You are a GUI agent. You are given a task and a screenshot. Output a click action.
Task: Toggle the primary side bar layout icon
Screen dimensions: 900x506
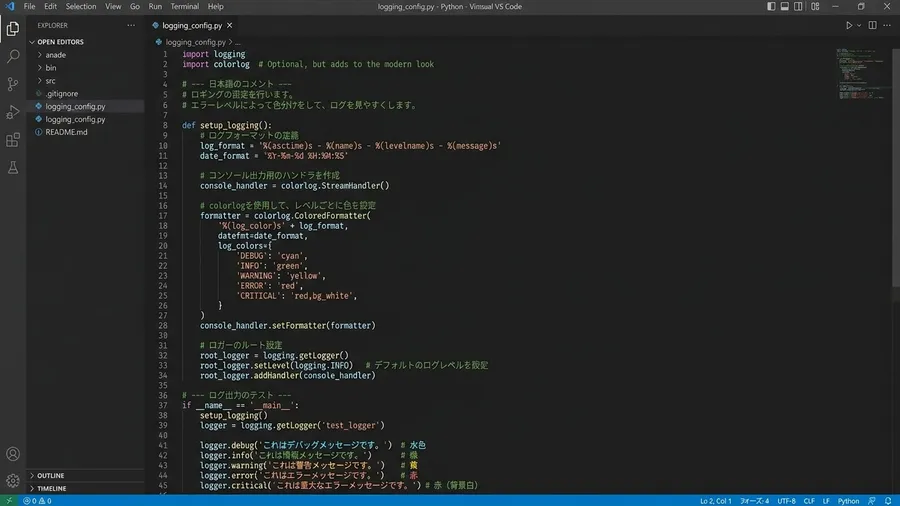771,6
